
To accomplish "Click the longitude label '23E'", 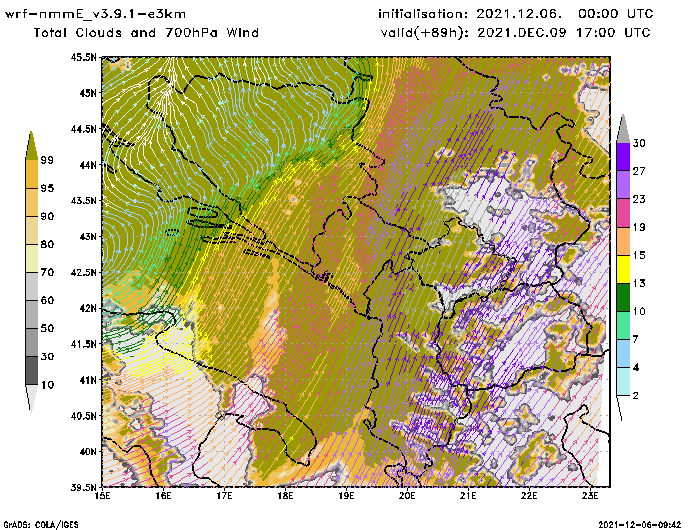I will tap(590, 496).
